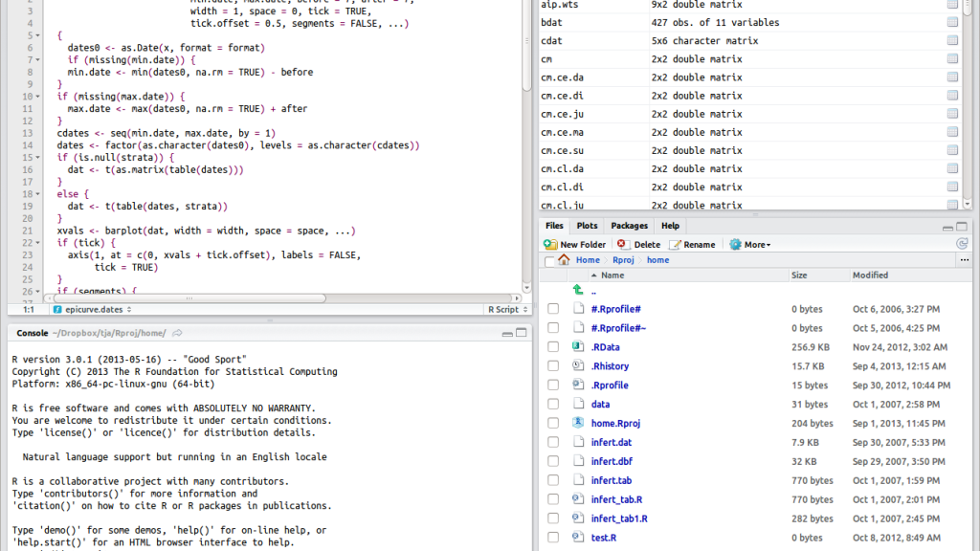Sort files by Name column header
Viewport: 980px width, 551px height.
(687, 275)
